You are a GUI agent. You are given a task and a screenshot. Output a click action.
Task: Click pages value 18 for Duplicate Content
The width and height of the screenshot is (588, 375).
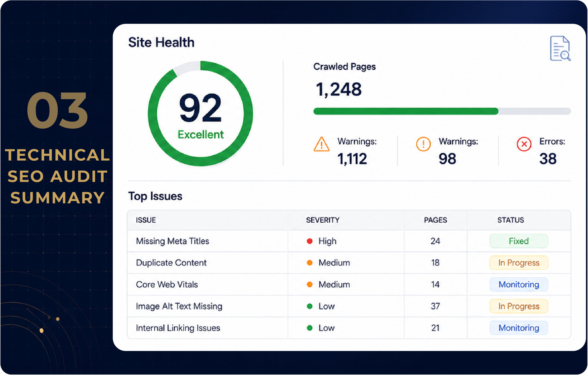coord(435,263)
